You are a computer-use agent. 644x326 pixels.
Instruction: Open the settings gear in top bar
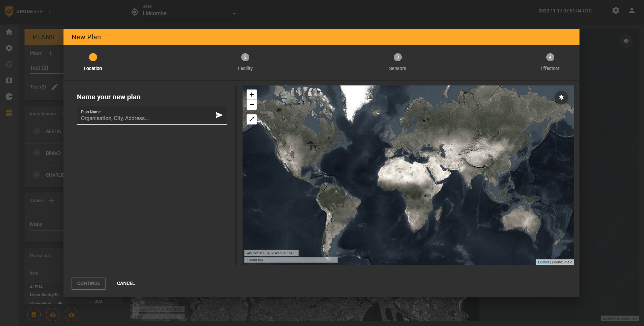[615, 10]
